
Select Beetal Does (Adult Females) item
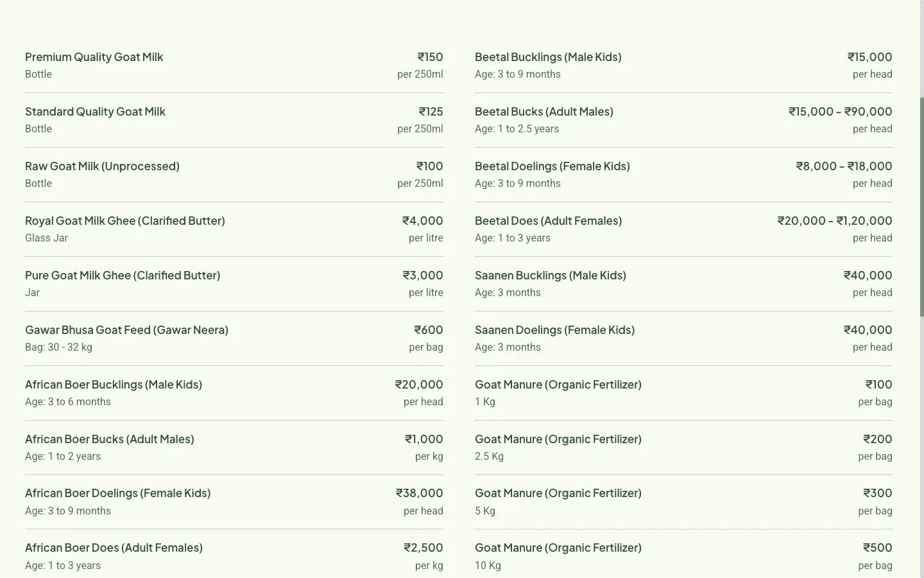[683, 229]
